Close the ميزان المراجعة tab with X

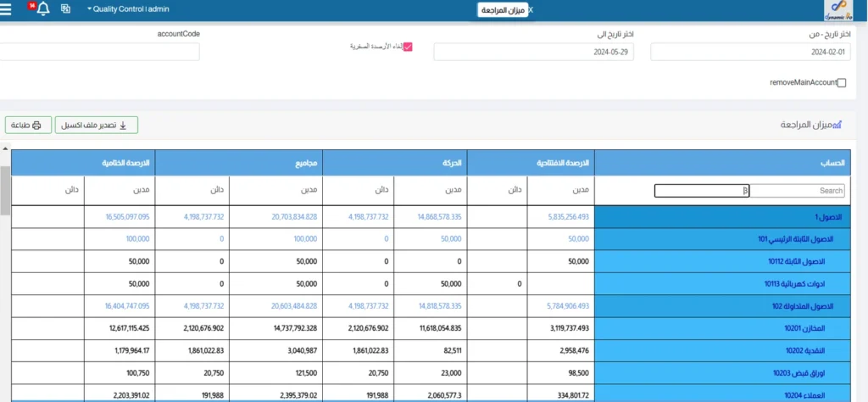531,9
